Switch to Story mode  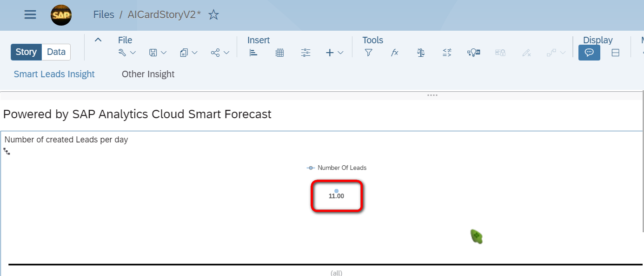click(26, 52)
